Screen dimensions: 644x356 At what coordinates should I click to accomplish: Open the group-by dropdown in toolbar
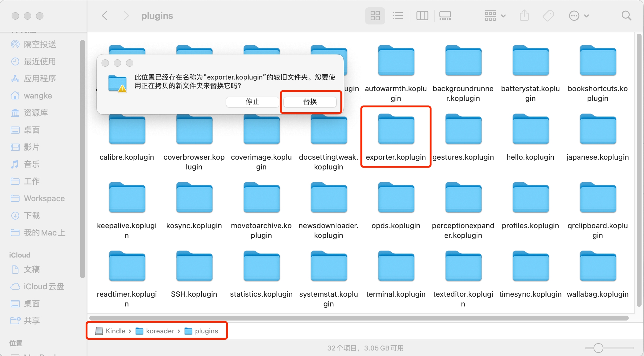coord(495,16)
